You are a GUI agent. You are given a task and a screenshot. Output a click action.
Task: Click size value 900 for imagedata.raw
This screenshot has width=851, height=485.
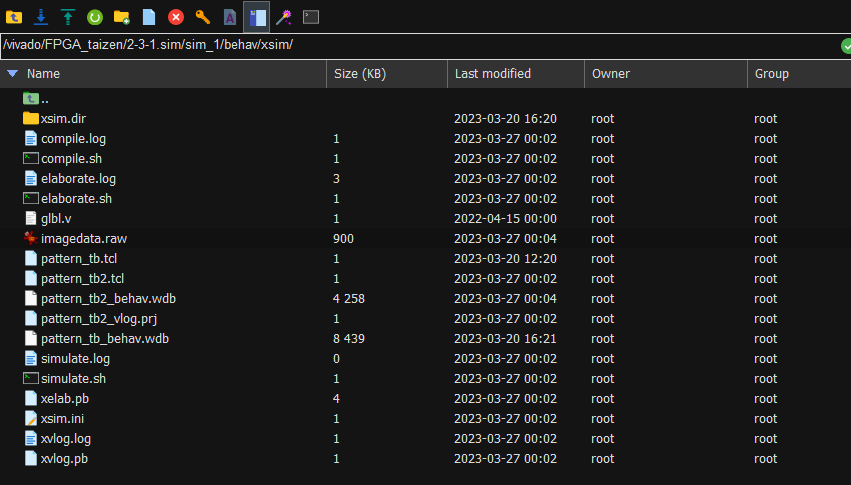343,239
